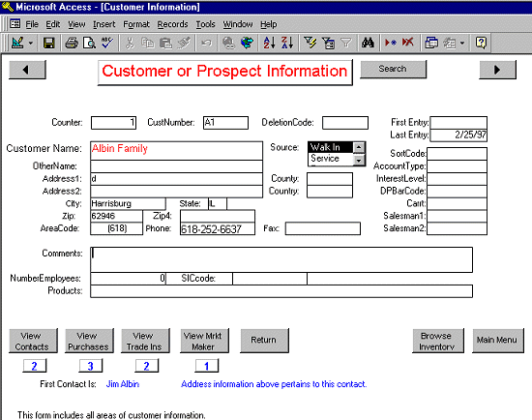Click the Fax input field

coord(323,228)
